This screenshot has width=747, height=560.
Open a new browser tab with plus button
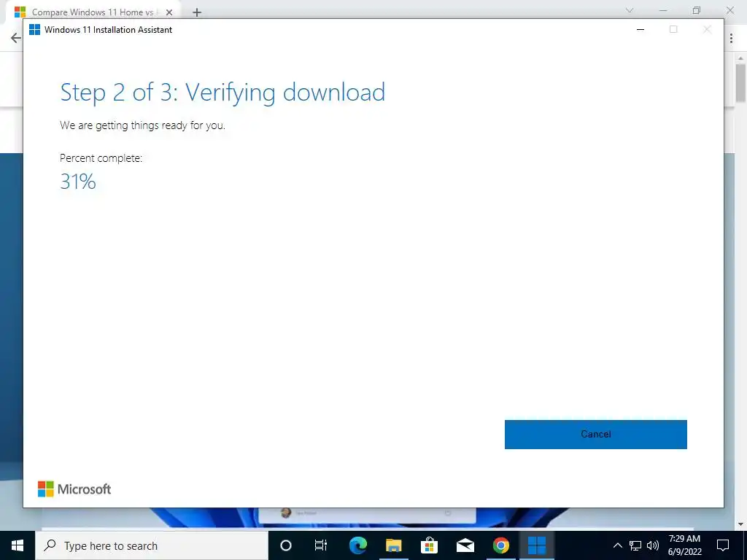click(x=197, y=12)
